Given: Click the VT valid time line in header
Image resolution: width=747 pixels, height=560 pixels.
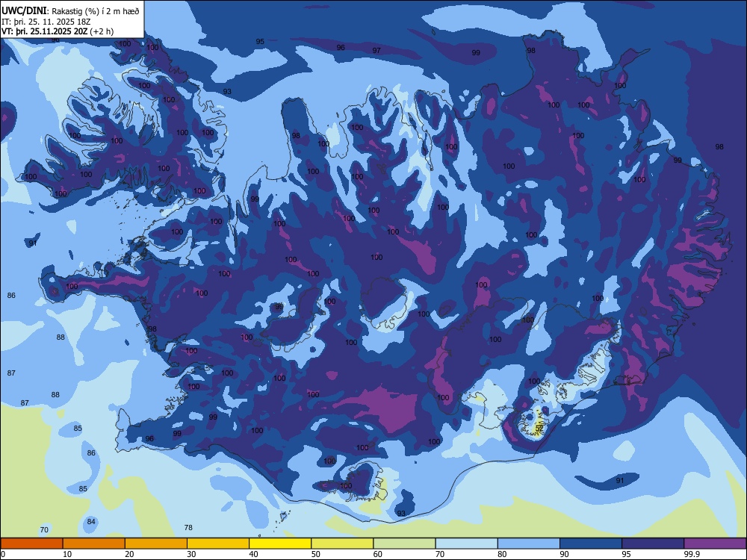Looking at the screenshot, I should [58, 31].
